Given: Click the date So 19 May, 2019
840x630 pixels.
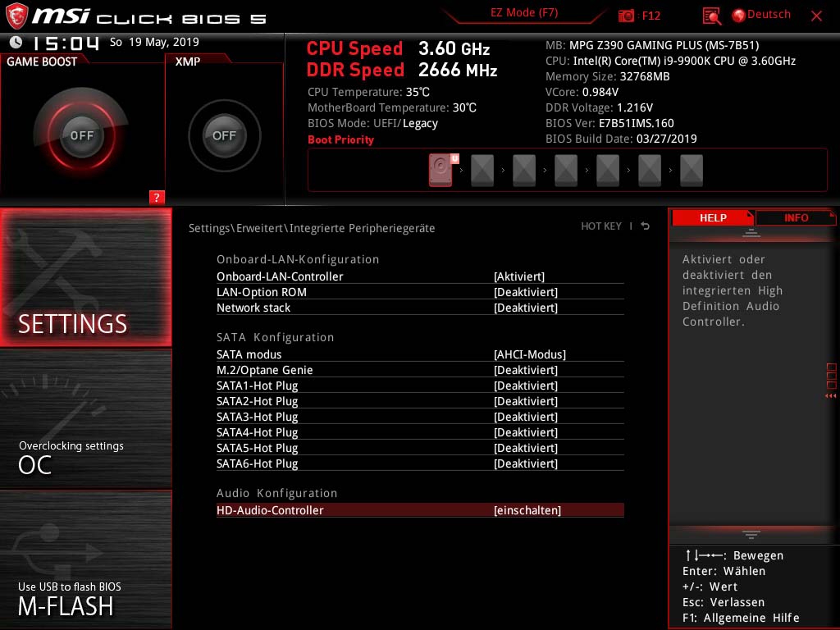Looking at the screenshot, I should [154, 42].
